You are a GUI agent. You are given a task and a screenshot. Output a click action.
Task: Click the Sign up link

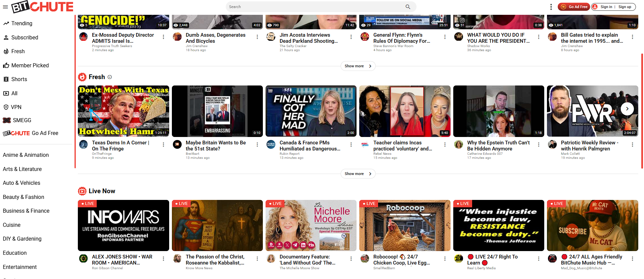(x=624, y=7)
